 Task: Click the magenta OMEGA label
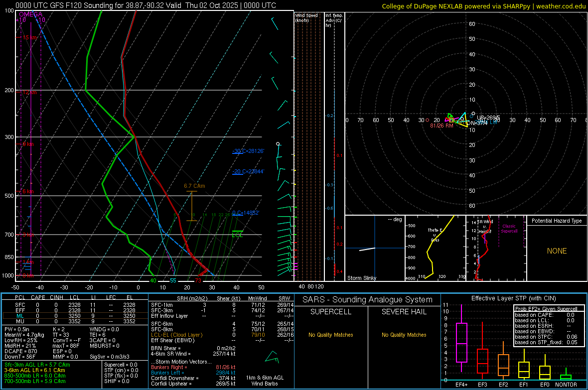(31, 14)
